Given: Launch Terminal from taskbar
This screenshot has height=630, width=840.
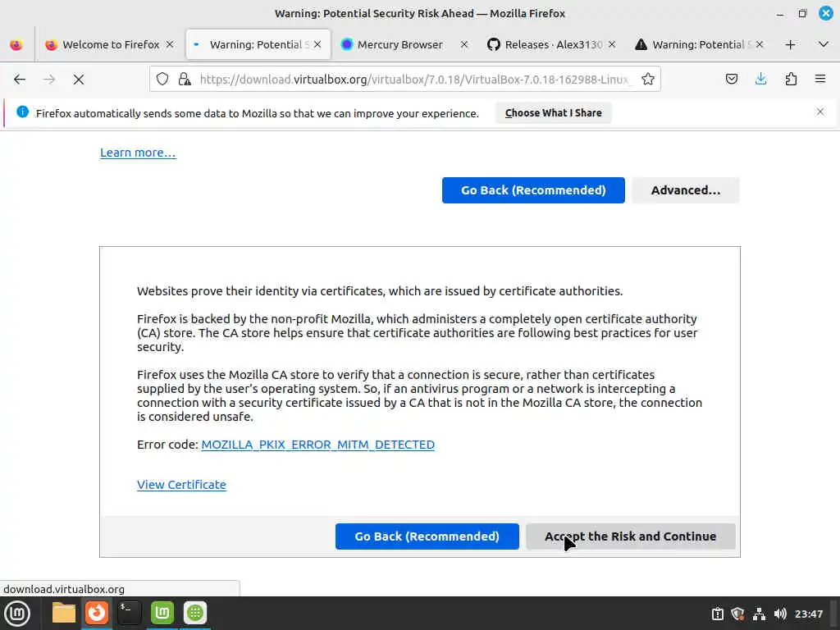Looking at the screenshot, I should click(x=129, y=613).
